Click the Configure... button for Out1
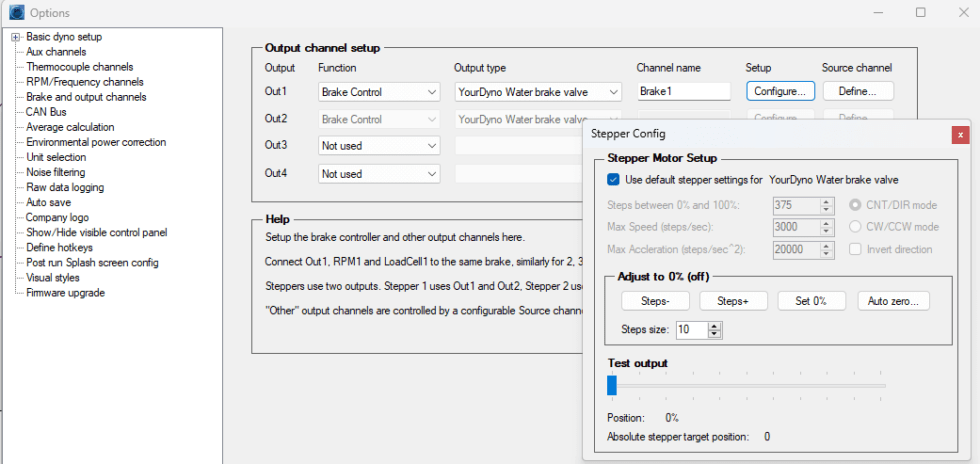The image size is (980, 464). tap(780, 91)
